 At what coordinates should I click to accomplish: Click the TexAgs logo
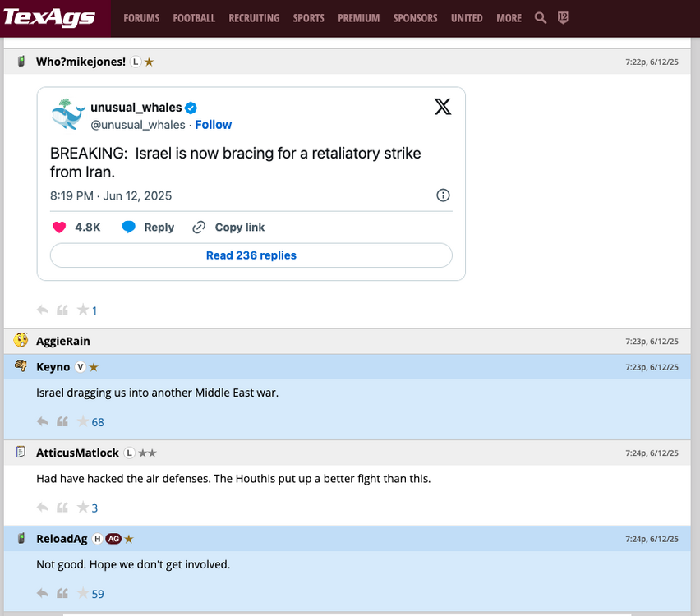tap(49, 17)
